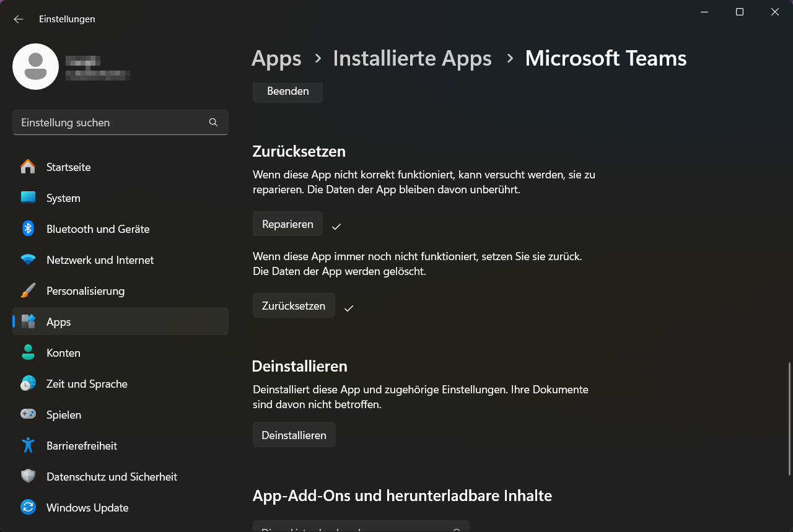
Task: Click the Zurücksetzen section heading
Action: coord(299,151)
